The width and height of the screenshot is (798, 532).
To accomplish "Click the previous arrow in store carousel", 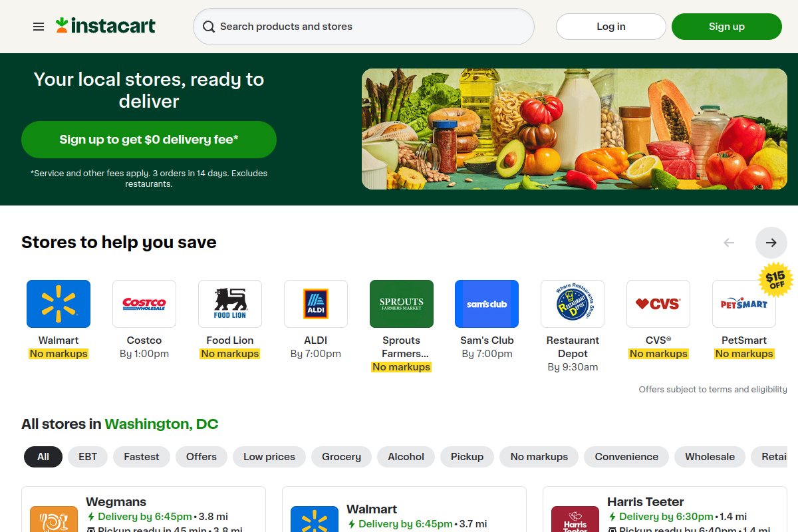I will pos(729,243).
